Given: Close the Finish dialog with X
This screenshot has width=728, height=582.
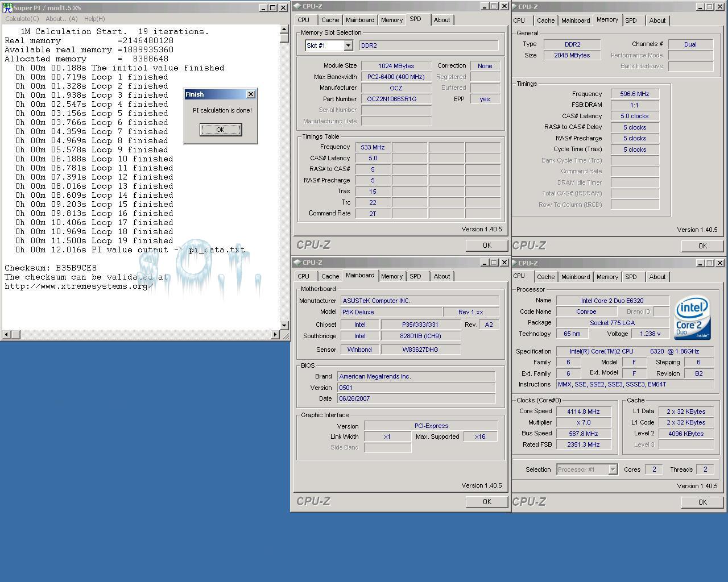Looking at the screenshot, I should [250, 94].
